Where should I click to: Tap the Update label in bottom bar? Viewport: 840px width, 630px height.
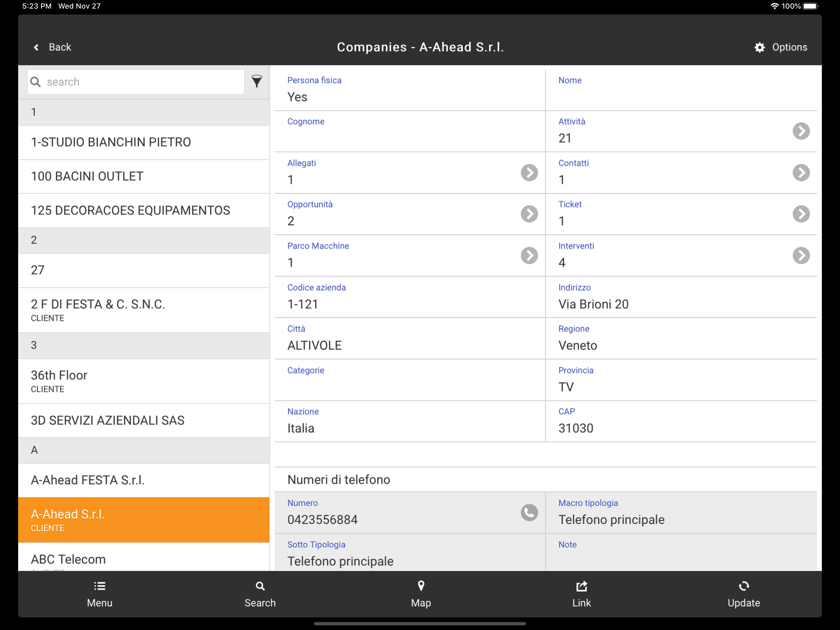[743, 603]
